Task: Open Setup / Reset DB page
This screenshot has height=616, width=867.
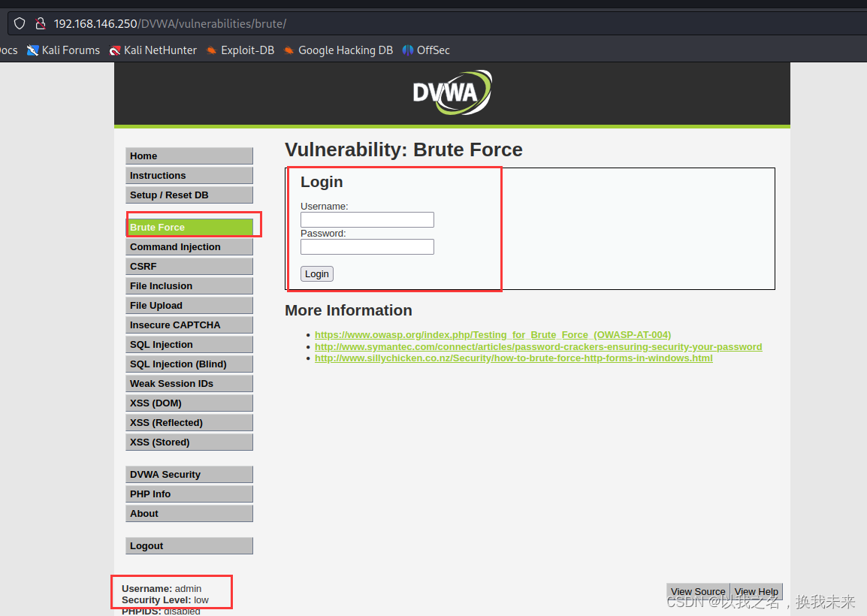Action: pyautogui.click(x=189, y=195)
